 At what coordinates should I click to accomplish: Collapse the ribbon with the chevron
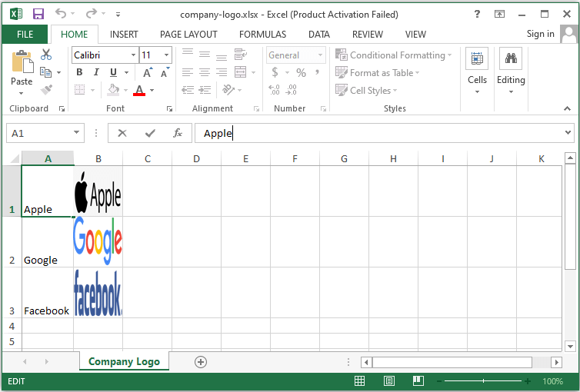tap(567, 108)
